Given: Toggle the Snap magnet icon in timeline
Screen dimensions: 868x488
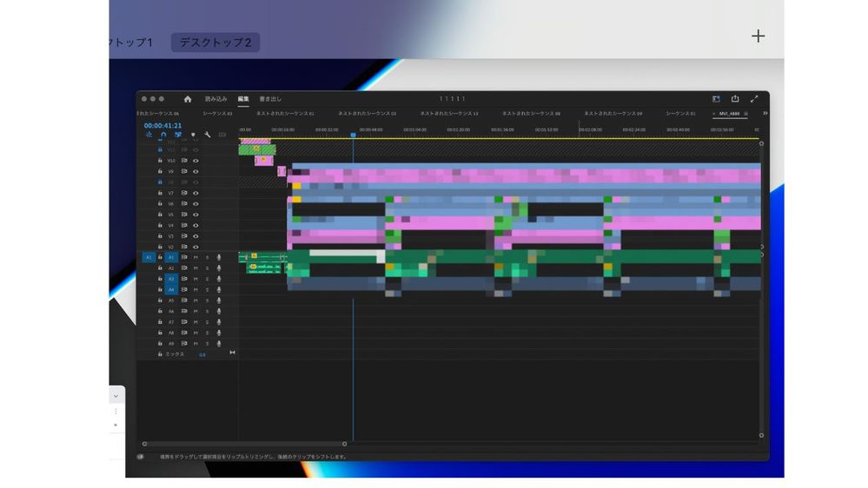Looking at the screenshot, I should pyautogui.click(x=163, y=135).
